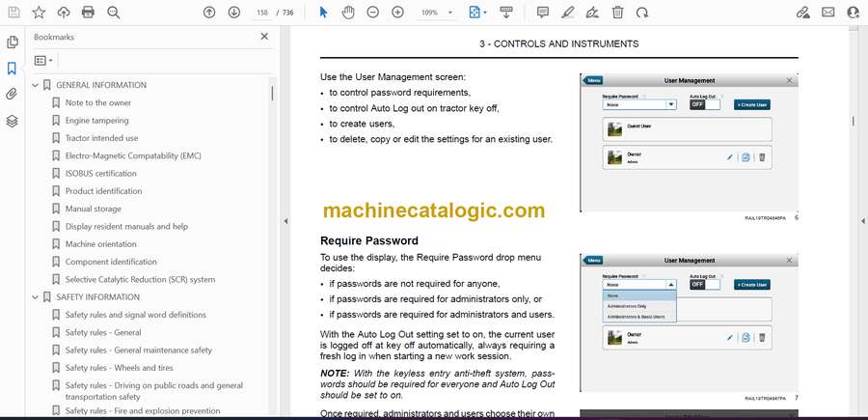Open Safety rules - Wheels and tires
Viewport: 868px width, 420px height.
(x=119, y=368)
